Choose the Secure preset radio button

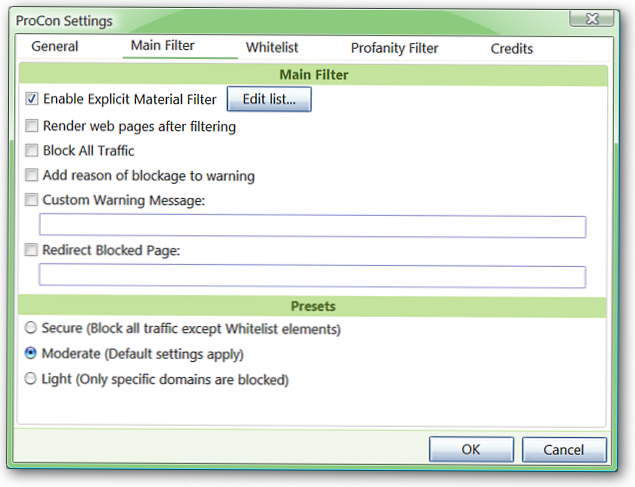pos(31,328)
